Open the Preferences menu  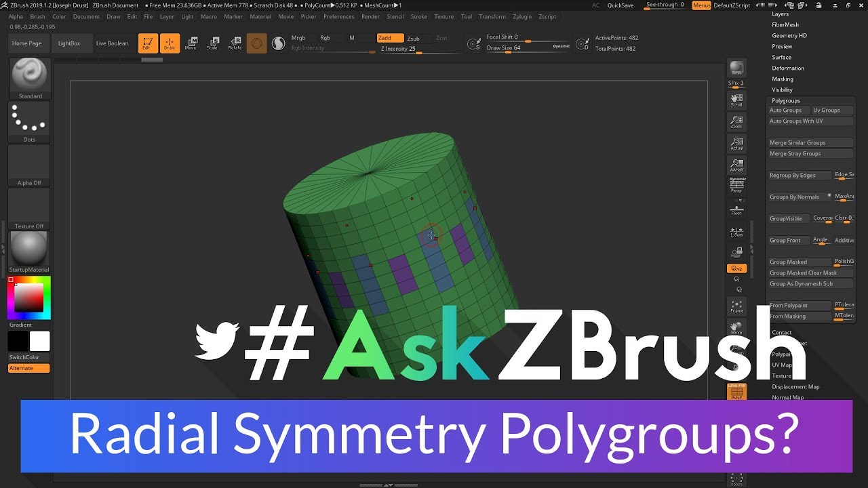click(x=339, y=16)
